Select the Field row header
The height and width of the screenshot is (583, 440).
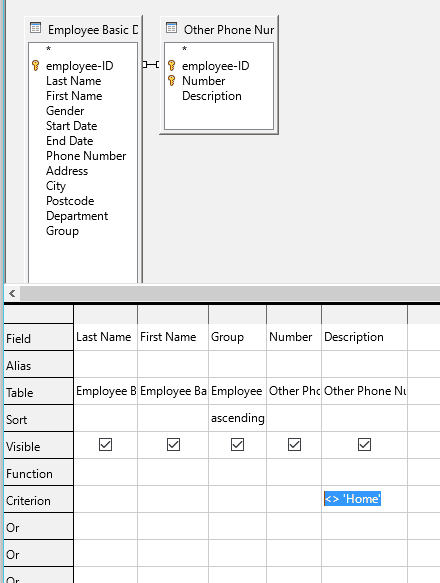(39, 337)
